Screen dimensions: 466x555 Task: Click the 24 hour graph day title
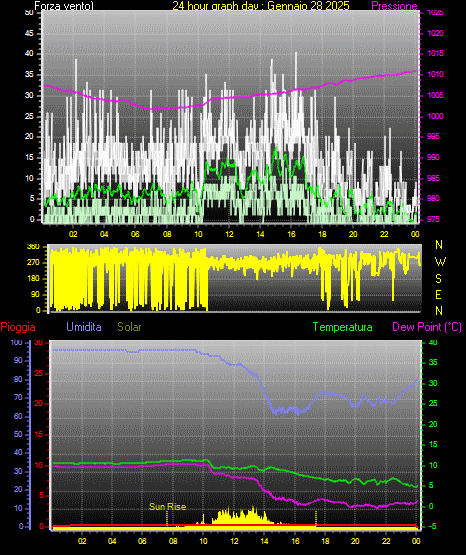tap(261, 6)
